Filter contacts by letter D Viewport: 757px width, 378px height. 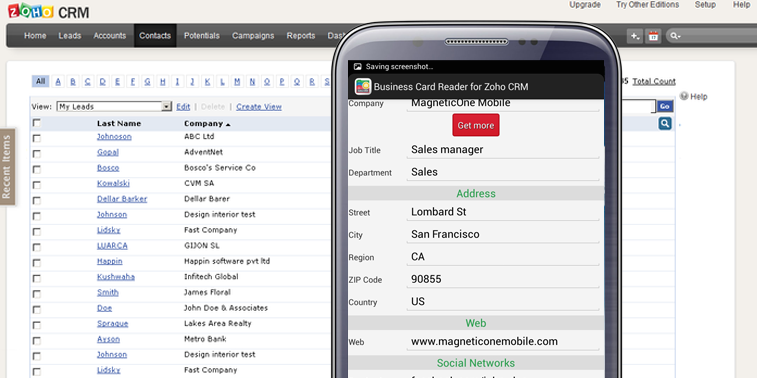[x=102, y=82]
